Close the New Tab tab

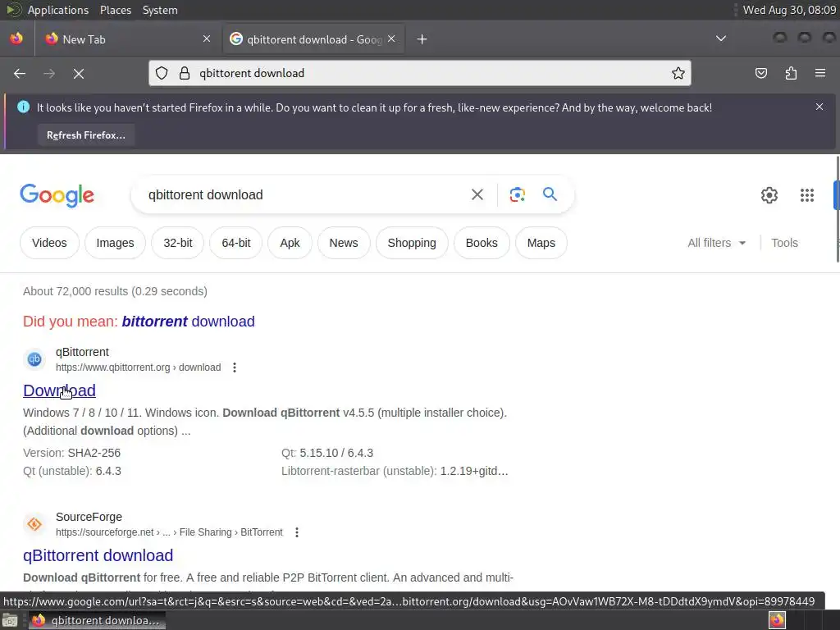[x=207, y=39]
